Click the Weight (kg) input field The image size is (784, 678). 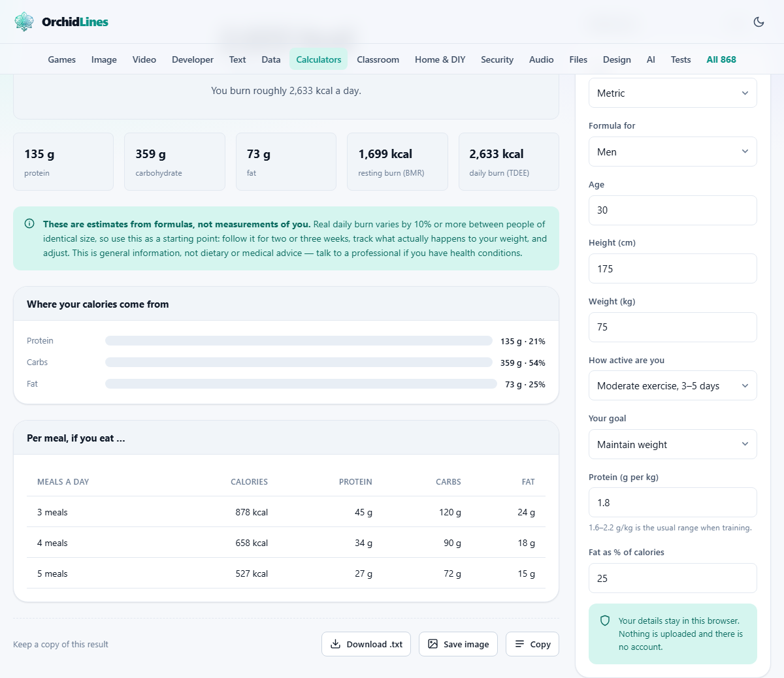[673, 327]
